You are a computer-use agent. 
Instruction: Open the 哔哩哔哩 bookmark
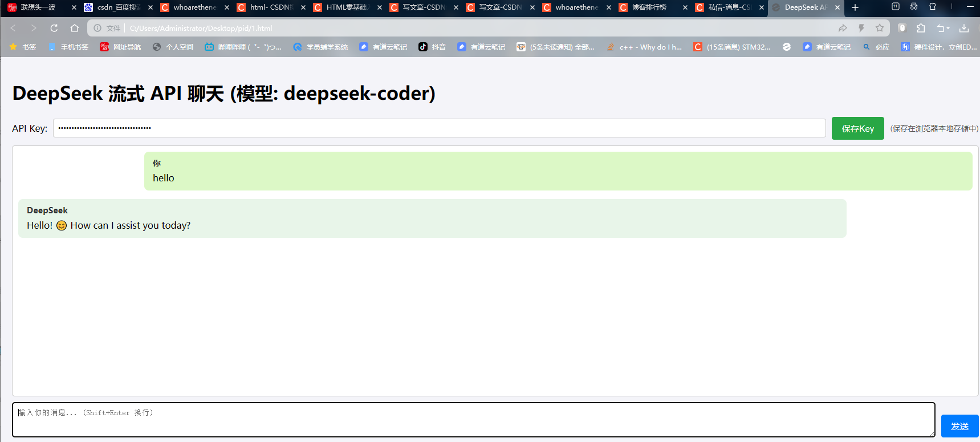[243, 47]
